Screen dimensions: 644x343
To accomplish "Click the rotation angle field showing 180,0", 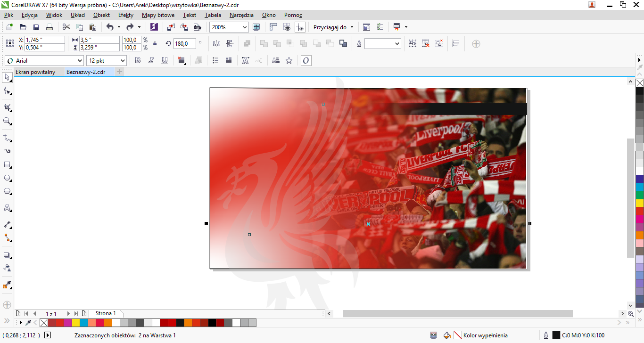I will 184,44.
